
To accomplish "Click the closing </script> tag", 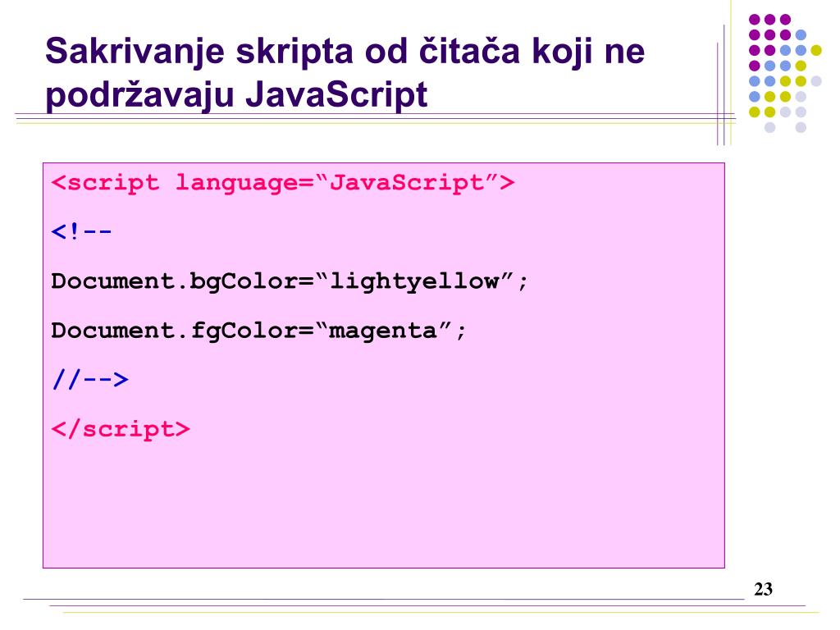I will tap(121, 430).
